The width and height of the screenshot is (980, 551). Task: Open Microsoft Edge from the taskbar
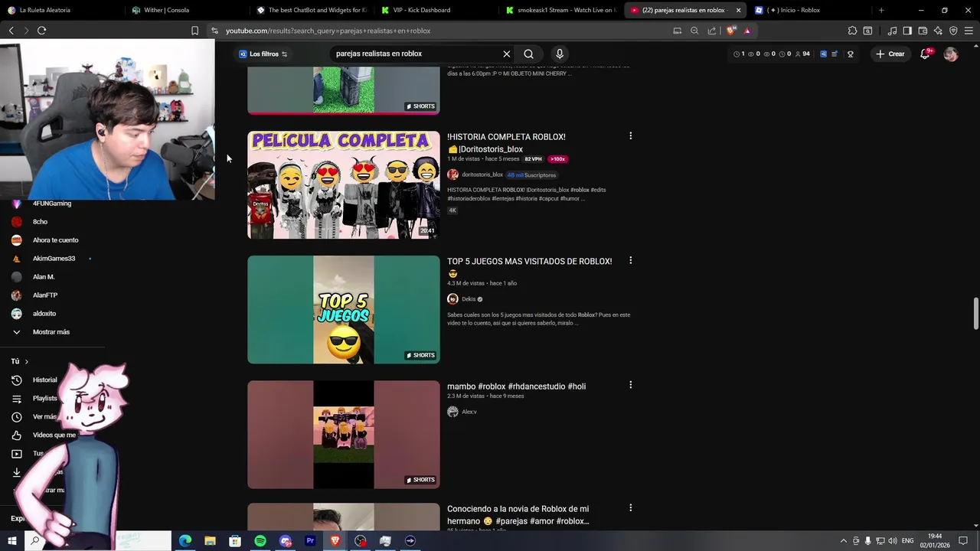tap(185, 541)
